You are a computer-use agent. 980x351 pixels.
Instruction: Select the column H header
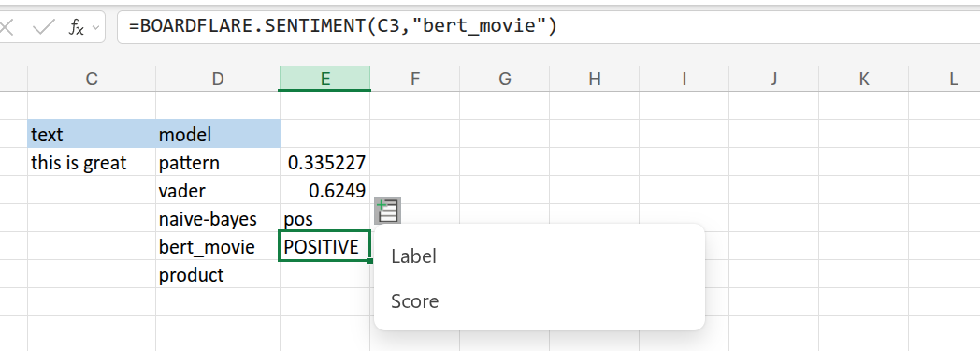coord(595,79)
